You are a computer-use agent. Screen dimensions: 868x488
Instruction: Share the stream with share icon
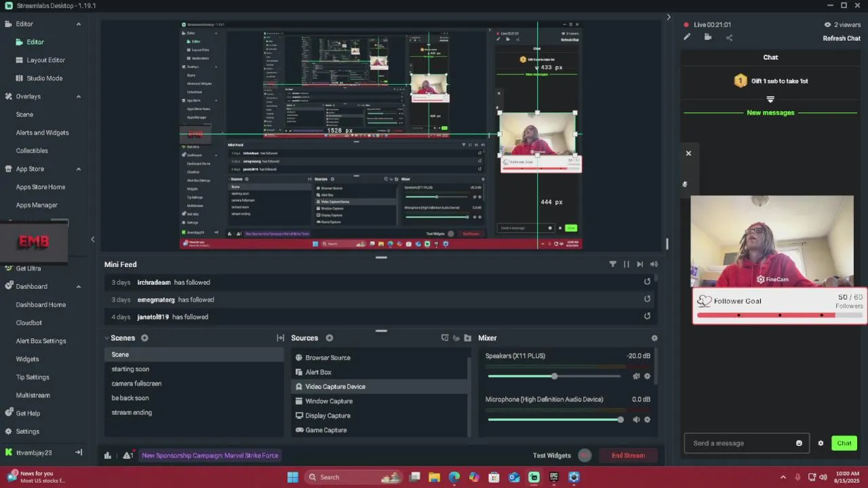[729, 37]
